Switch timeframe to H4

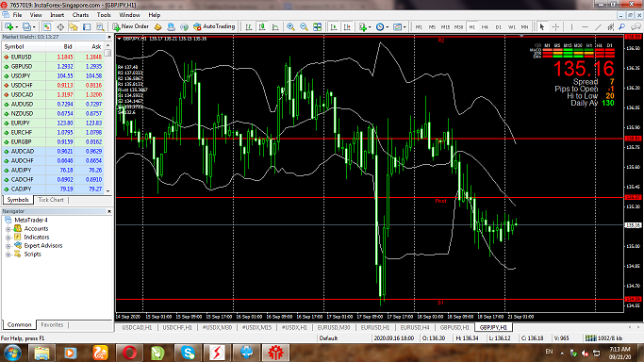(485, 26)
